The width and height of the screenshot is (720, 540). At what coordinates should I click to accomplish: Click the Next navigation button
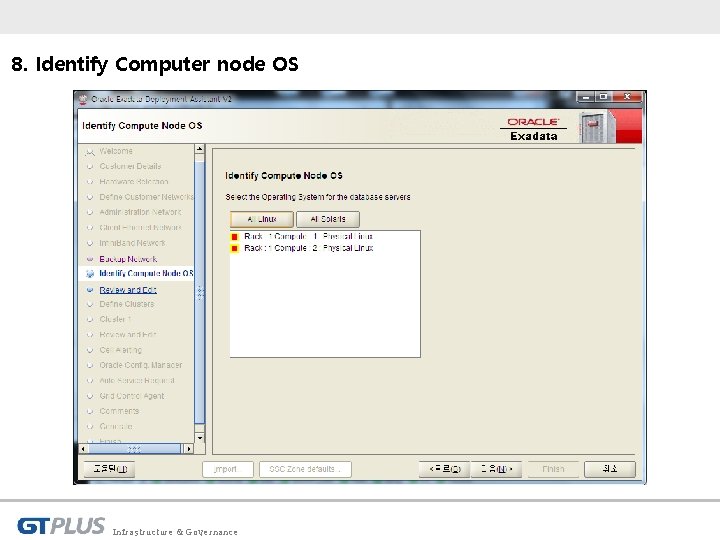click(496, 469)
